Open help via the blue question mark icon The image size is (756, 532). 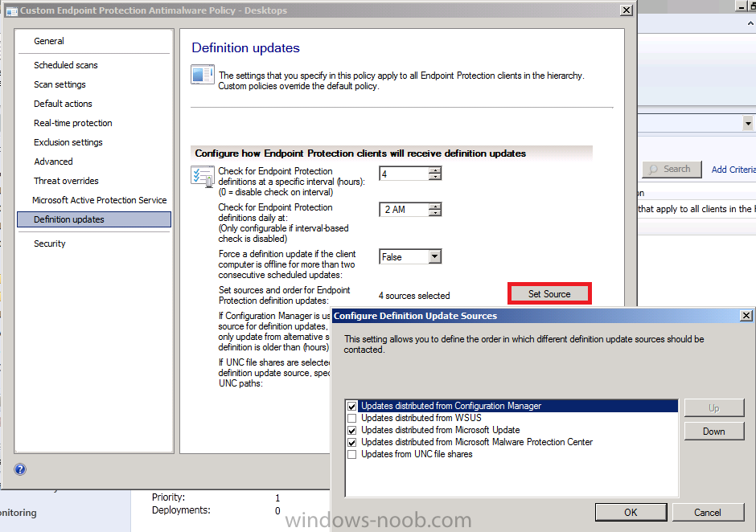point(20,469)
